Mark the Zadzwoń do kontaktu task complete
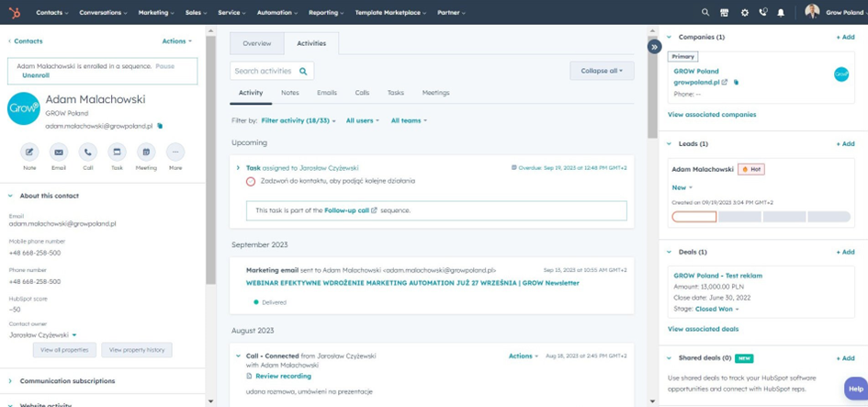The height and width of the screenshot is (407, 868). (x=250, y=182)
